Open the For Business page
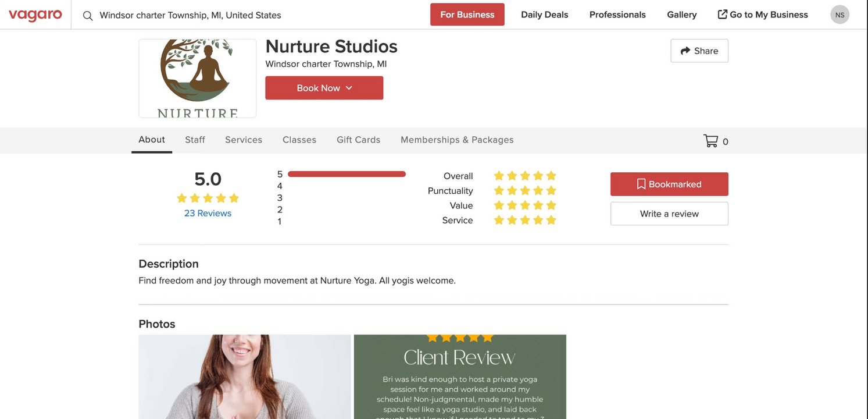 tap(467, 15)
